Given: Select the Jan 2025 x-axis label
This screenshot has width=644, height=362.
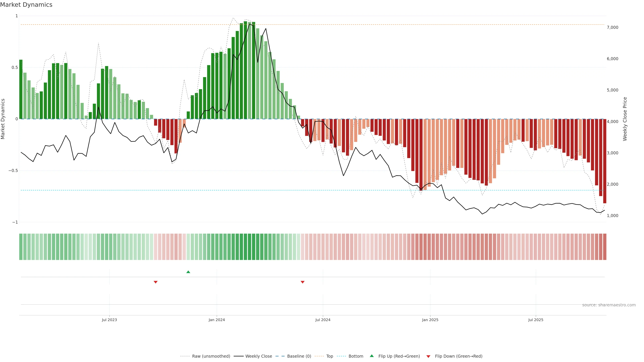Looking at the screenshot, I should click(x=430, y=320).
